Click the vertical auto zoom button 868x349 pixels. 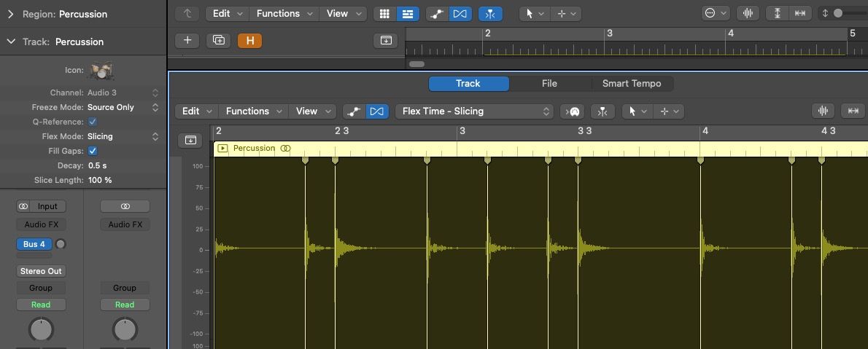[x=778, y=13]
